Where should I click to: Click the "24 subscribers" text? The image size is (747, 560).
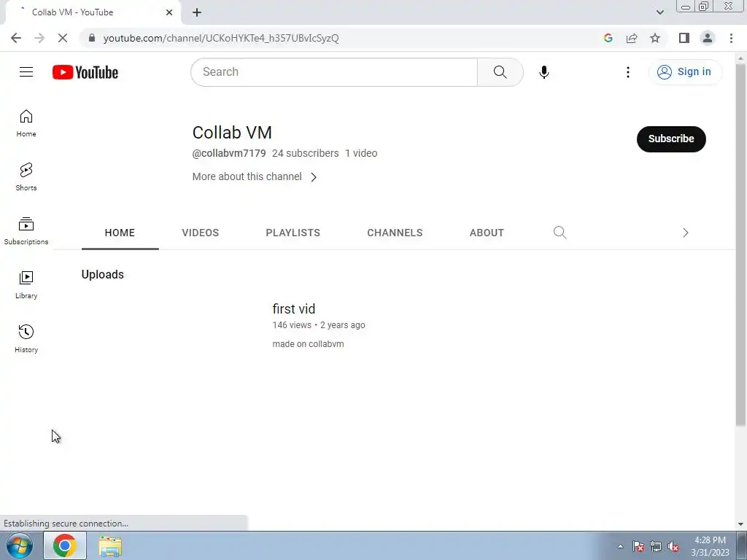[306, 153]
